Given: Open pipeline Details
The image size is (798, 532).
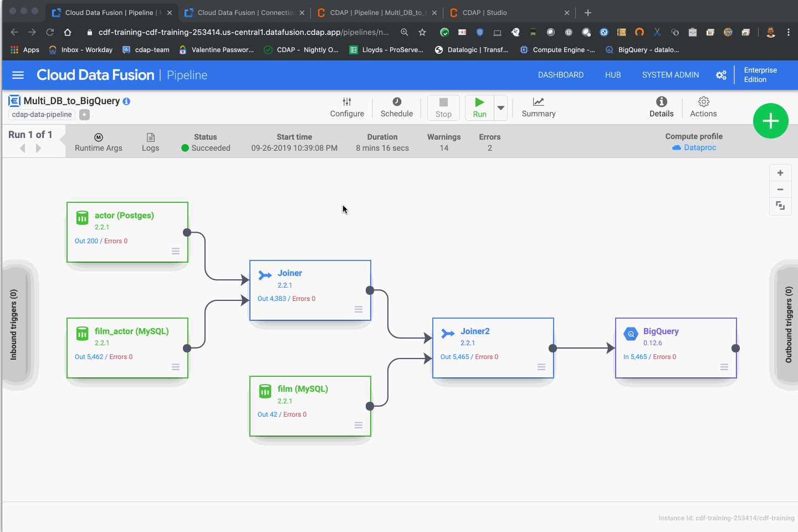Looking at the screenshot, I should [x=662, y=108].
